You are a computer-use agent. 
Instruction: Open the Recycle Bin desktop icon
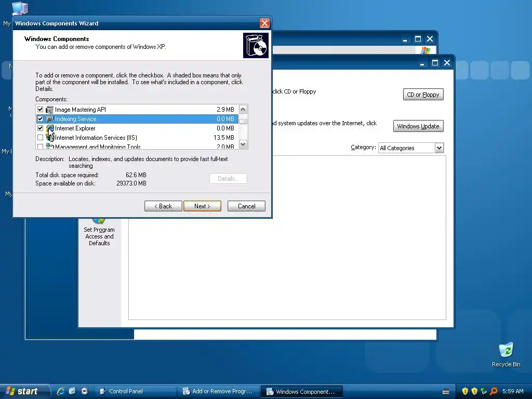pos(506,354)
